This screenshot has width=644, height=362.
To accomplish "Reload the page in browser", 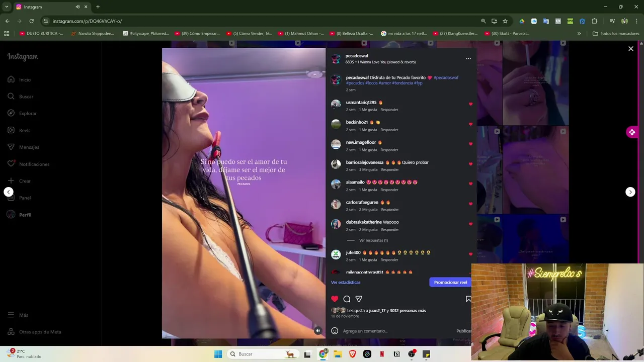I will point(31,21).
